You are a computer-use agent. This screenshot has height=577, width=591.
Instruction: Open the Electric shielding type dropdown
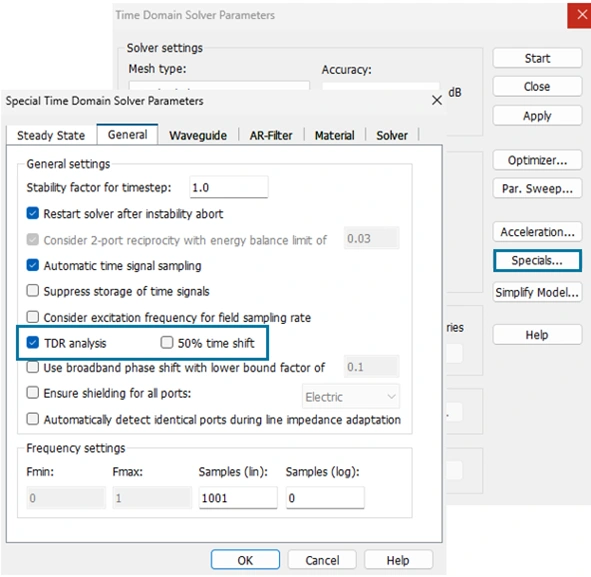[351, 396]
